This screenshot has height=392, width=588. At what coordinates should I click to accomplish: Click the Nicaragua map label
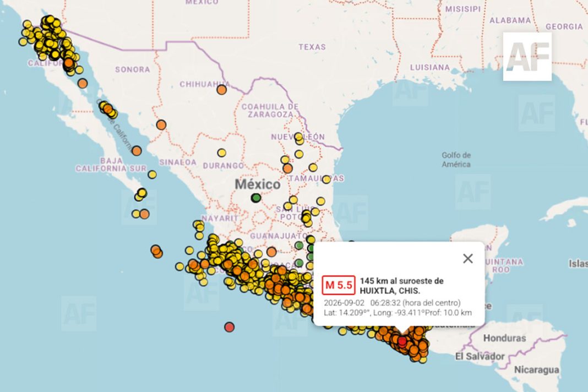coord(536,370)
